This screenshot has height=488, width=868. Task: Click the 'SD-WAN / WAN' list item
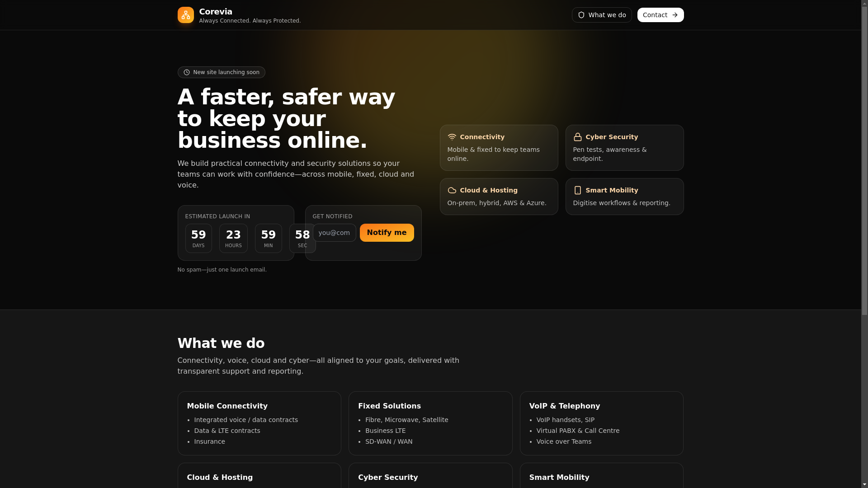(x=389, y=441)
